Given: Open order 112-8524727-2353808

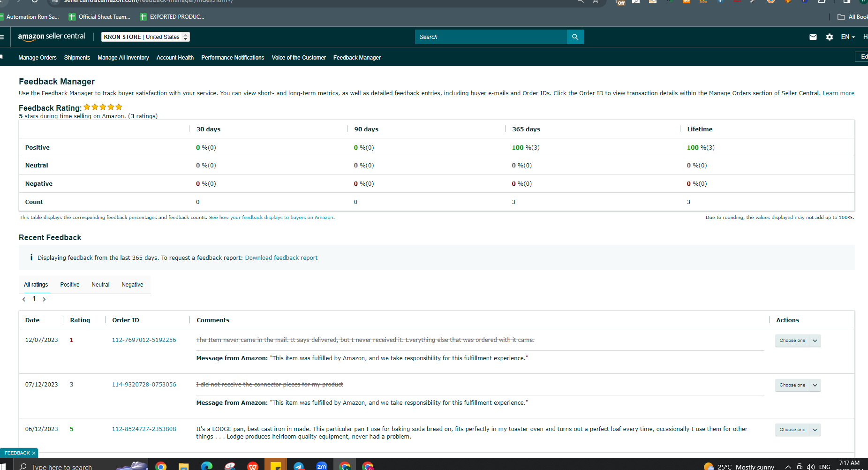Looking at the screenshot, I should tap(144, 429).
